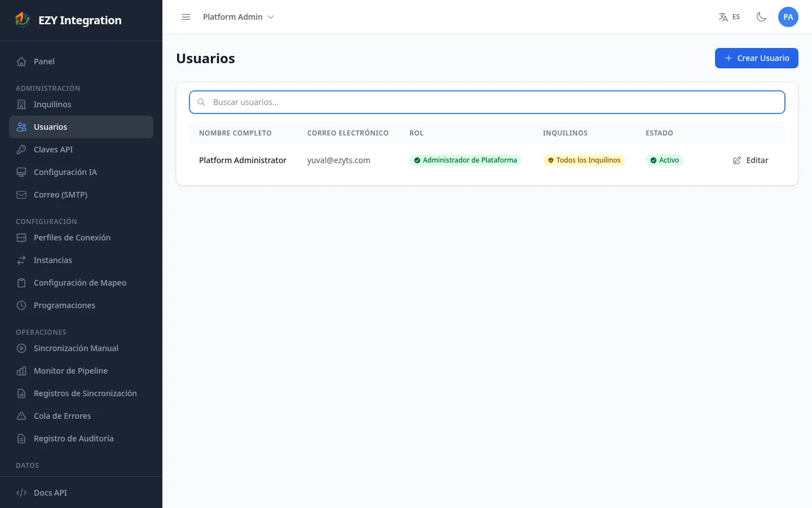This screenshot has width=812, height=508.
Task: Open Cola de Errores
Action: pos(81,416)
